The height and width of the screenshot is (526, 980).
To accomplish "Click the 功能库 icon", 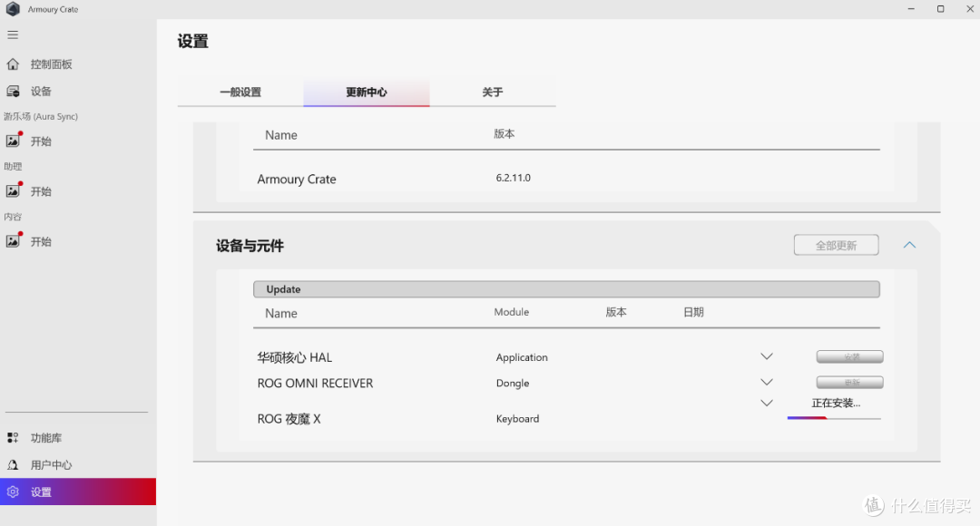I will [13, 437].
